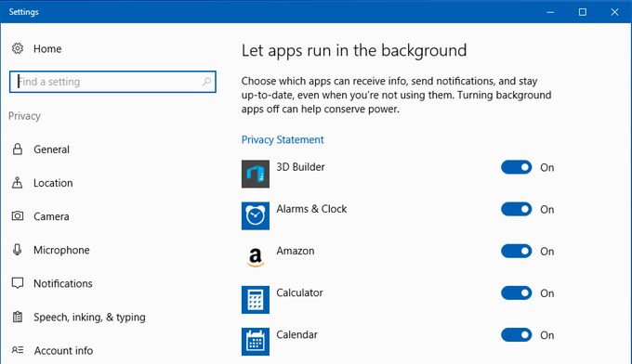Click the Calendar app icon
The width and height of the screenshot is (632, 364).
tap(256, 342)
